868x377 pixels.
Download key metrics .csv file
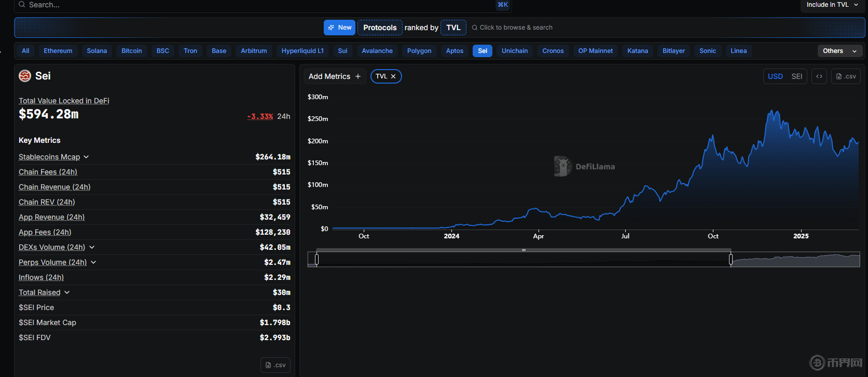pyautogui.click(x=275, y=365)
